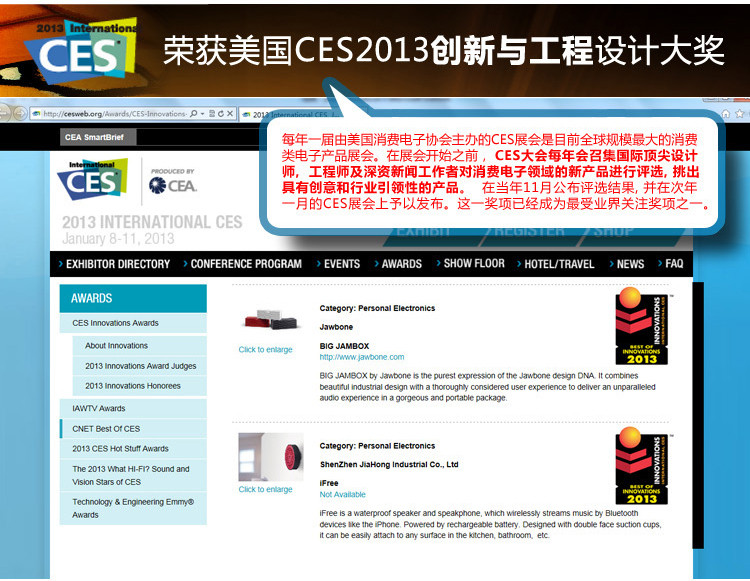750x581 pixels.
Task: Open the address bar autocomplete dropdown arrow
Action: (202, 114)
